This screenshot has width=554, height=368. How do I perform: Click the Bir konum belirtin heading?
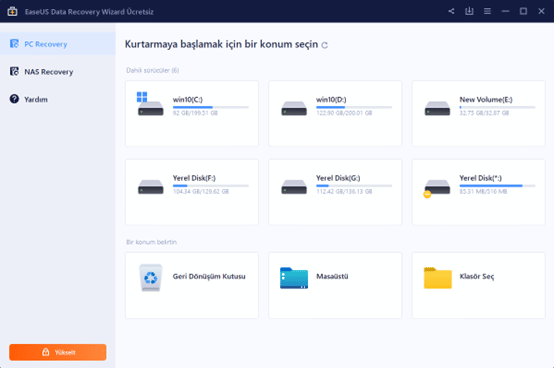tap(151, 242)
